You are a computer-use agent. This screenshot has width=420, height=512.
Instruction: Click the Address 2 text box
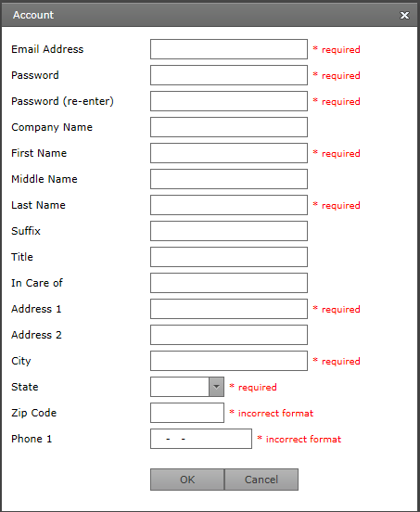click(229, 335)
